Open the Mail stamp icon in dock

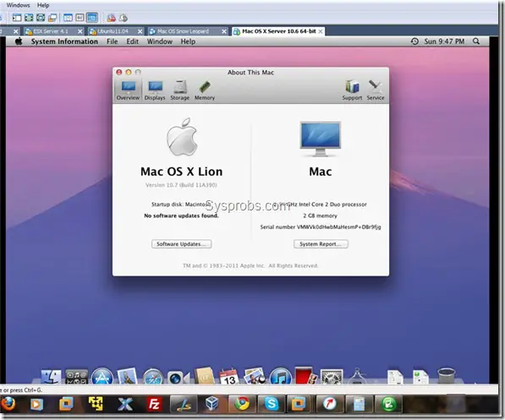click(127, 376)
